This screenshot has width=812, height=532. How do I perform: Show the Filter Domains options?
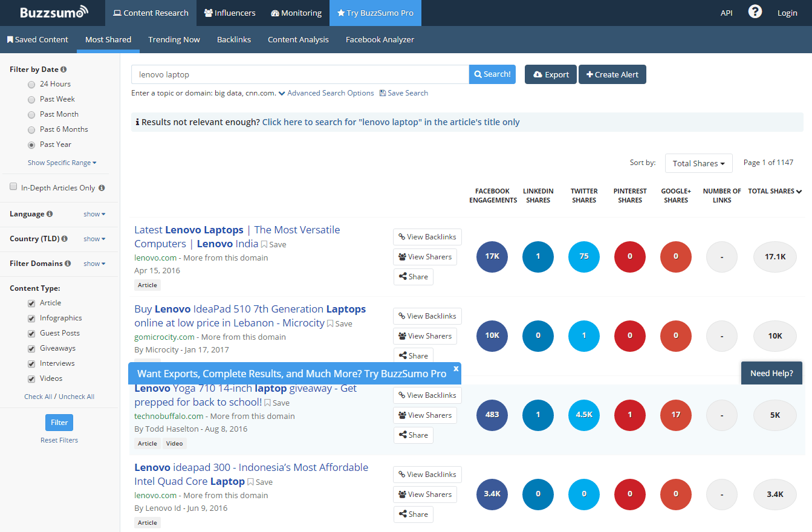pos(94,264)
